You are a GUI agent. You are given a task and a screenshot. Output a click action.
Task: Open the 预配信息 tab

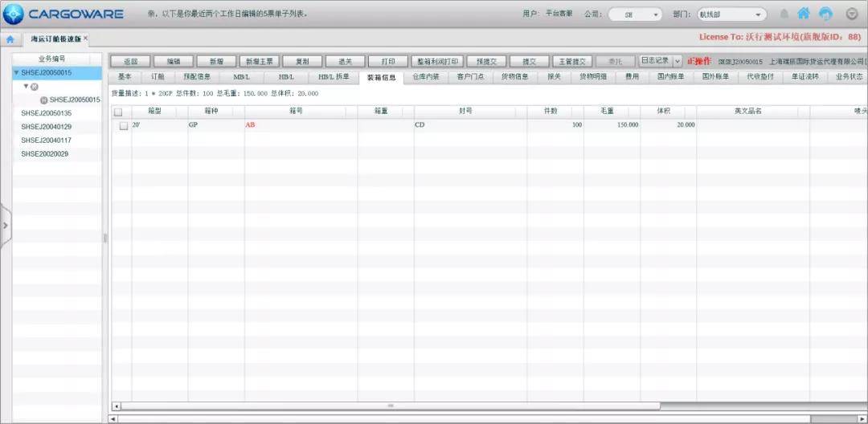pos(198,77)
